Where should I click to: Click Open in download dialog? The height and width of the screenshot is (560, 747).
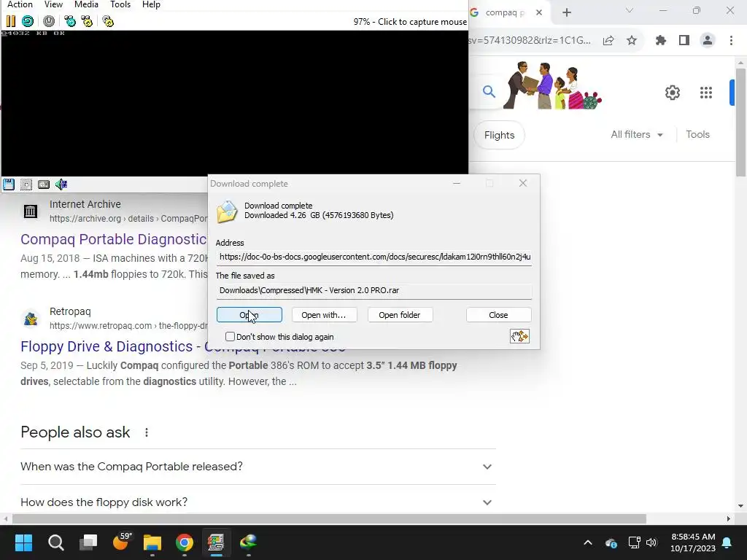(x=249, y=315)
